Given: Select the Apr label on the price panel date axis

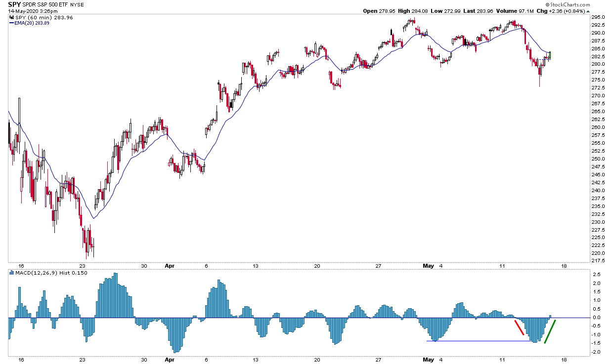Looking at the screenshot, I should point(170,266).
